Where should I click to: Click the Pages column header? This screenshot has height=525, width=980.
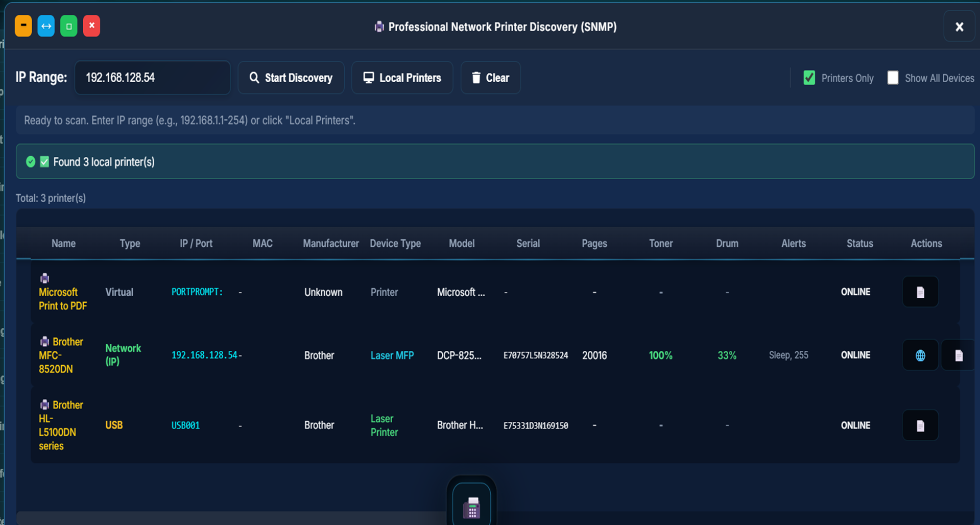(594, 244)
